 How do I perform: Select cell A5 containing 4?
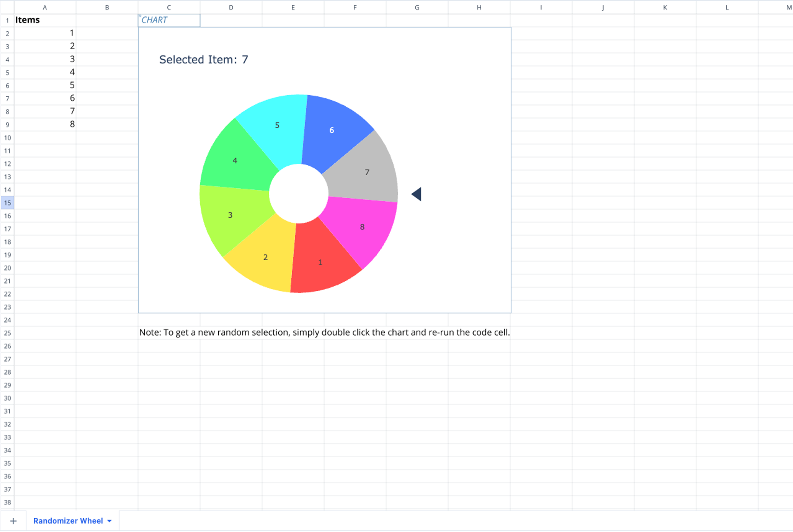[45, 72]
